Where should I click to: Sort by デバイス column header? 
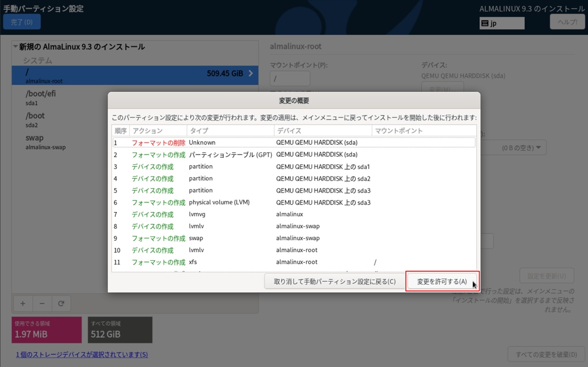[322, 131]
